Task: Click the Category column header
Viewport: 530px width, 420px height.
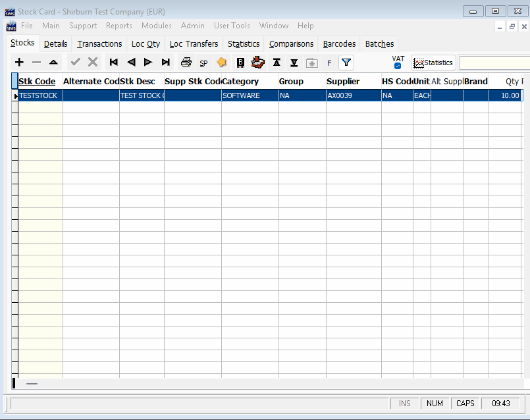Action: point(241,82)
